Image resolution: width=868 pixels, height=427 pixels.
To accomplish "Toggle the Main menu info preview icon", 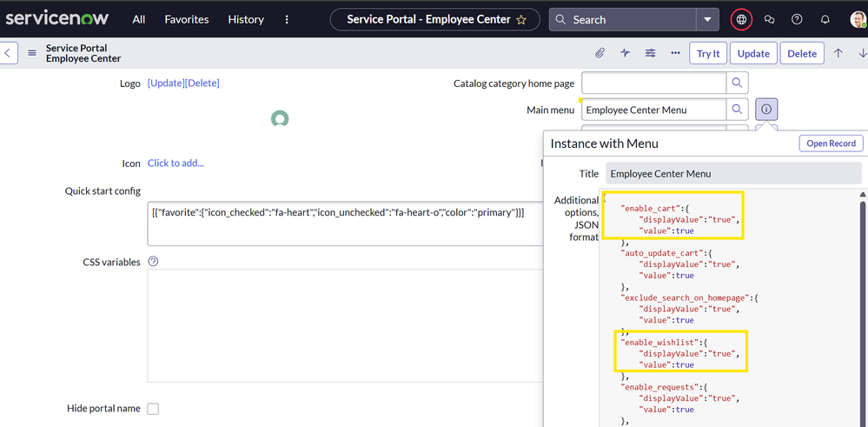I will [766, 110].
